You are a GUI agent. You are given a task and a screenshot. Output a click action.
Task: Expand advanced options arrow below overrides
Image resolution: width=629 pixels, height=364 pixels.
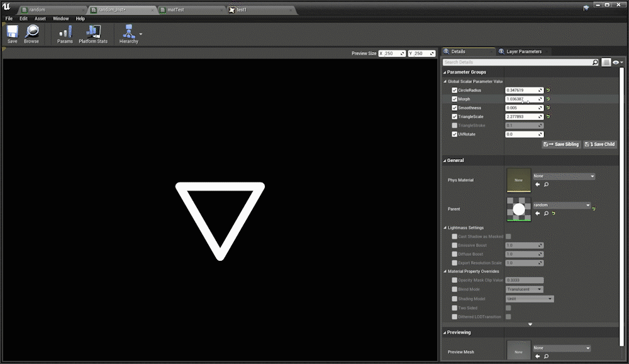coord(530,324)
